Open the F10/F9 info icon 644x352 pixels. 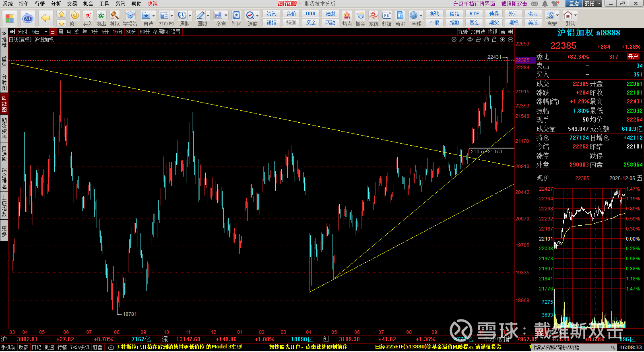[164, 15]
